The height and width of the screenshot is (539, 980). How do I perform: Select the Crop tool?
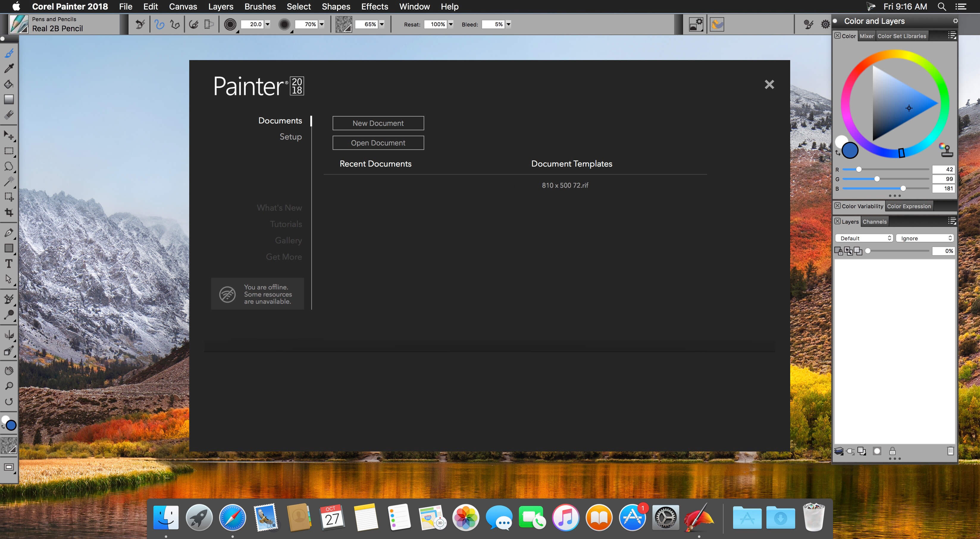click(x=9, y=212)
